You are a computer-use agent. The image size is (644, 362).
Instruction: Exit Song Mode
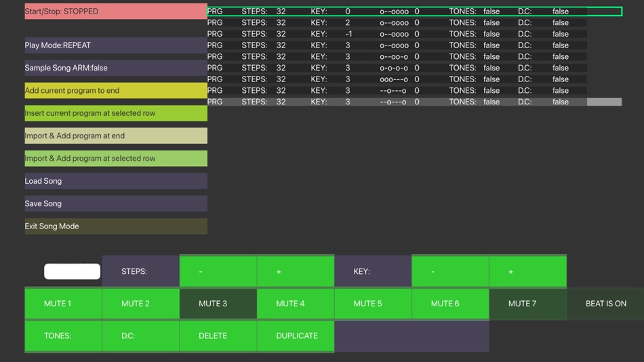[116, 226]
